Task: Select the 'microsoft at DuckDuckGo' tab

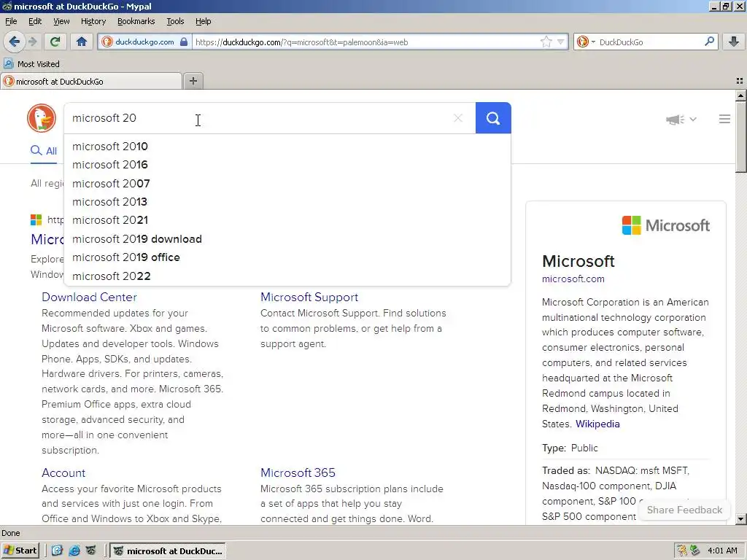Action: coord(91,82)
